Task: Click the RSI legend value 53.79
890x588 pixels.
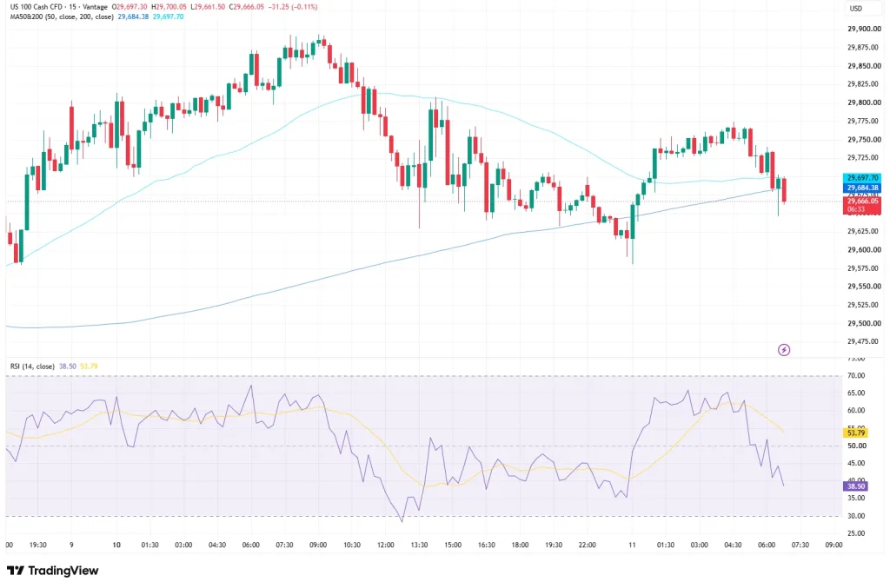Action: [89, 367]
